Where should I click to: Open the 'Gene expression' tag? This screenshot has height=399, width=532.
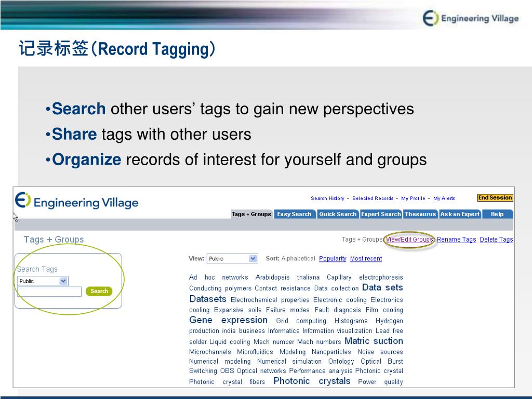tap(229, 320)
